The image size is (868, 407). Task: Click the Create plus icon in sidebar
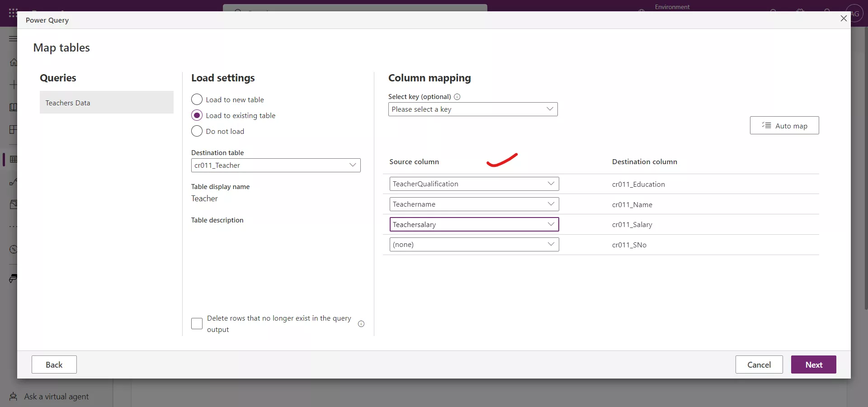[x=13, y=85]
